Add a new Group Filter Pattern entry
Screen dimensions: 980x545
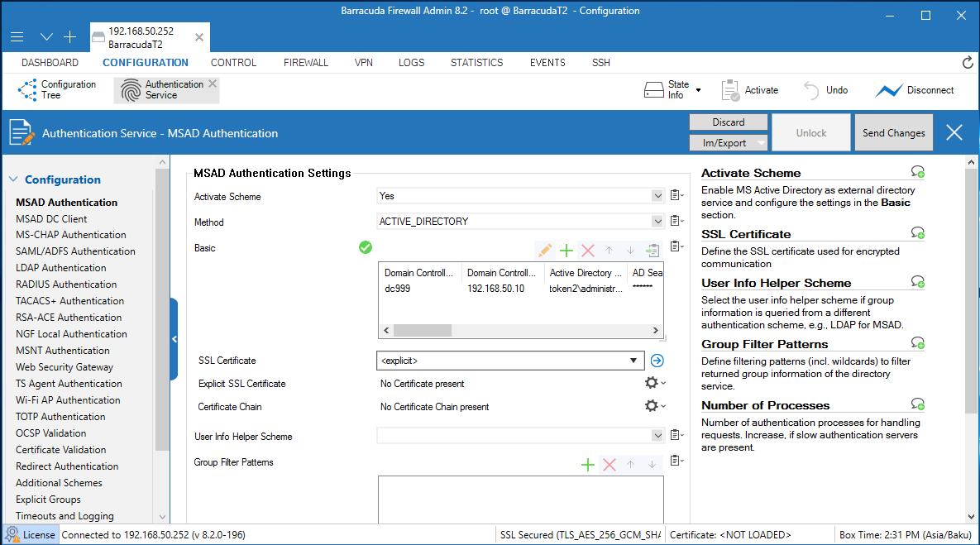pos(588,465)
